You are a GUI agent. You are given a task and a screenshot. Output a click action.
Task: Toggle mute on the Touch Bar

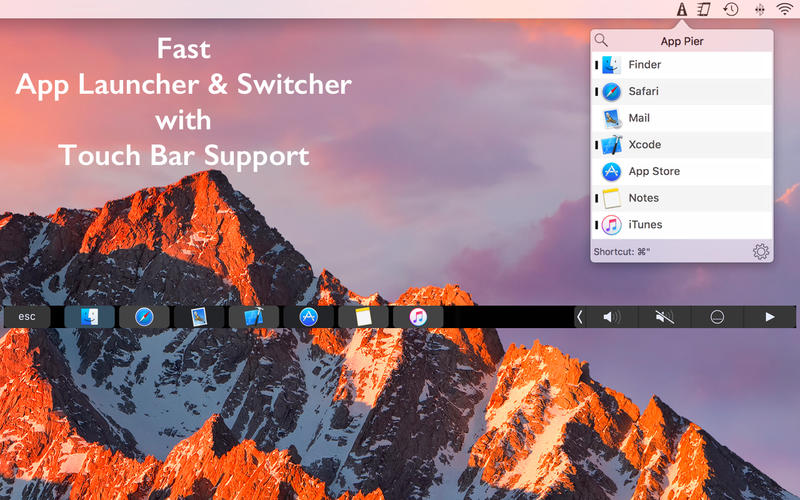click(664, 317)
